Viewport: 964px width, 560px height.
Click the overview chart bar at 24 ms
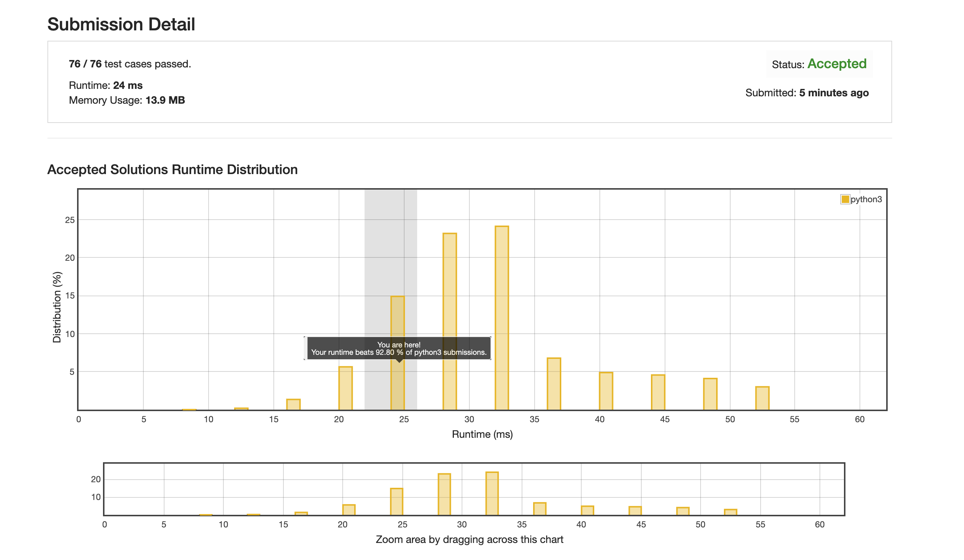coord(396,501)
